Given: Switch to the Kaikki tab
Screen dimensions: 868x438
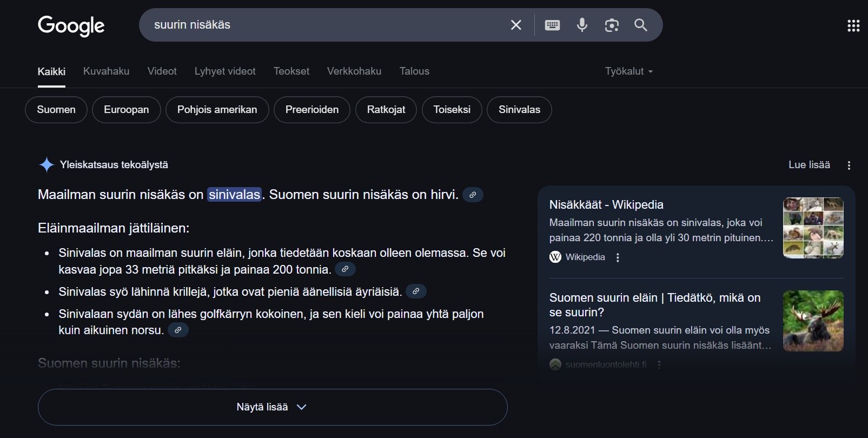Looking at the screenshot, I should 51,71.
